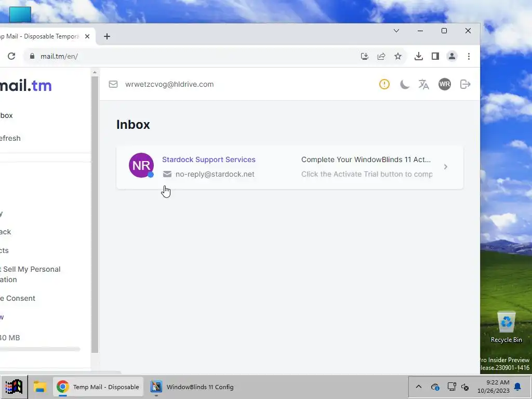This screenshot has height=399, width=532.
Task: Expand email with right chevron
Action: 445,167
